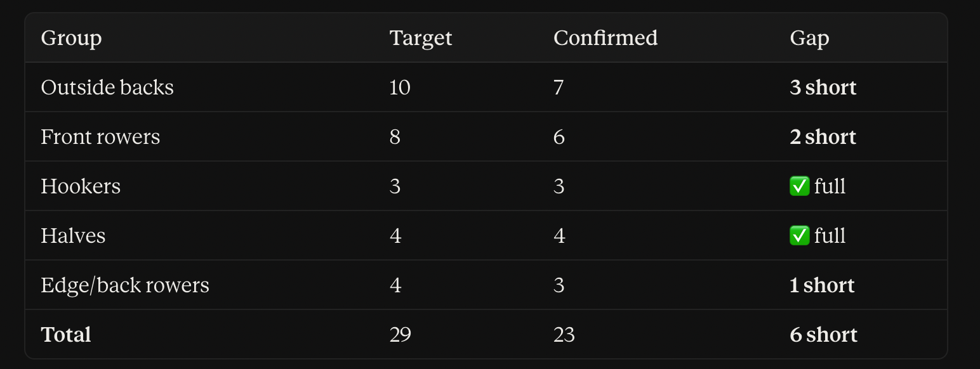
Task: Select the Group column header
Action: pyautogui.click(x=71, y=39)
